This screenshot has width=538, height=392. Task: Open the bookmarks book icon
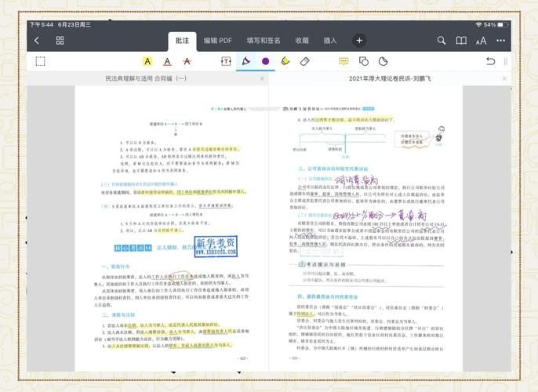pyautogui.click(x=461, y=41)
